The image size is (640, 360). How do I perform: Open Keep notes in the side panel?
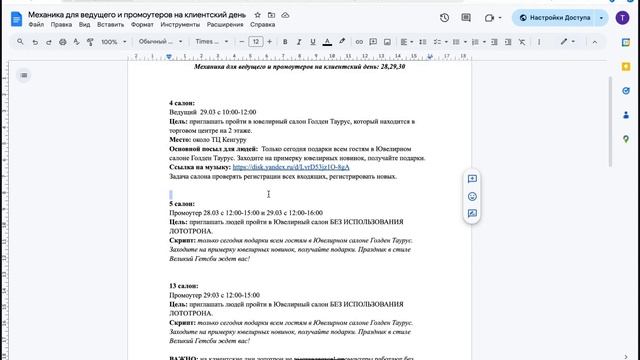(626, 67)
